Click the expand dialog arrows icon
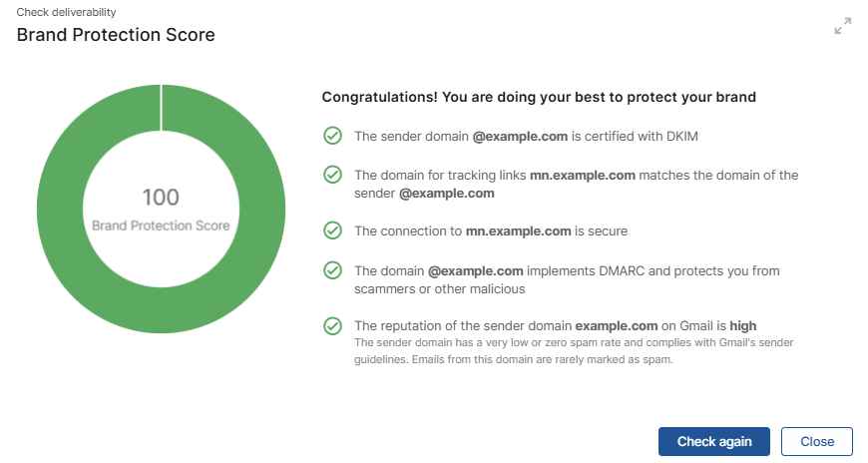Viewport: 868px width, 463px height. (842, 26)
